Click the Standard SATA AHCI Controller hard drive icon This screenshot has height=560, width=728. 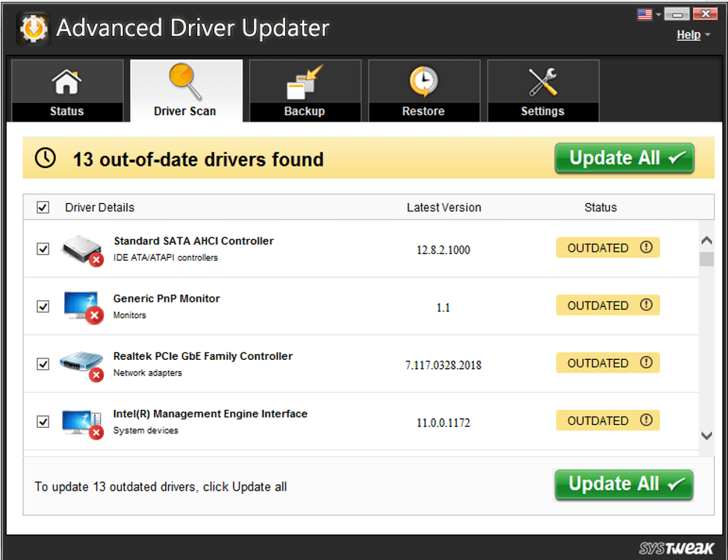81,248
